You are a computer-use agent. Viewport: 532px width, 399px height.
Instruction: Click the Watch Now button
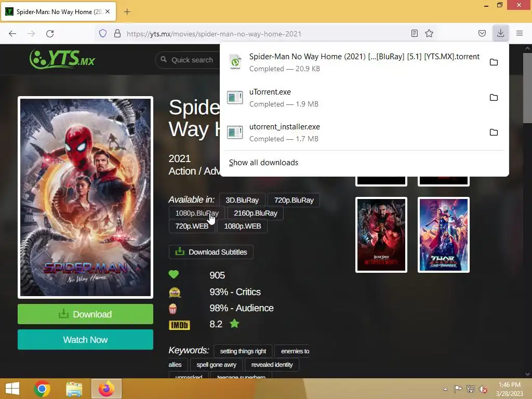tap(86, 340)
